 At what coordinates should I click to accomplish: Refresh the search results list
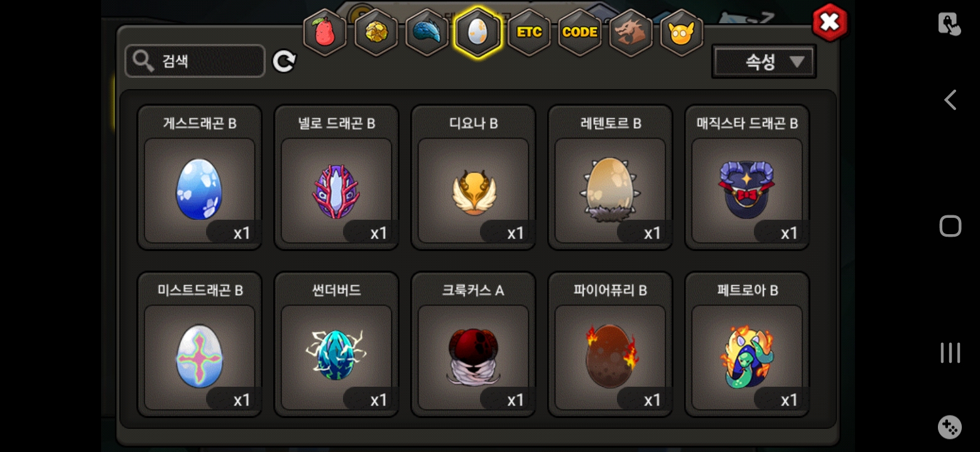click(284, 61)
